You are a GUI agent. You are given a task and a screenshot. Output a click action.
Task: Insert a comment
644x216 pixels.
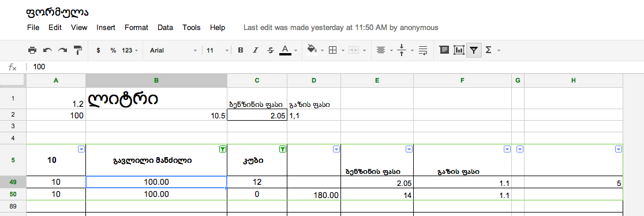pos(444,50)
